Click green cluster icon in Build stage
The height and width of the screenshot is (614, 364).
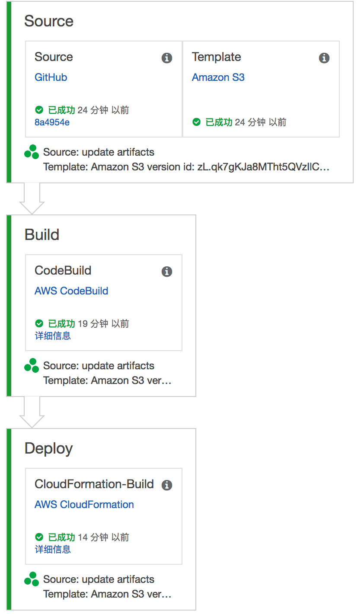point(32,365)
